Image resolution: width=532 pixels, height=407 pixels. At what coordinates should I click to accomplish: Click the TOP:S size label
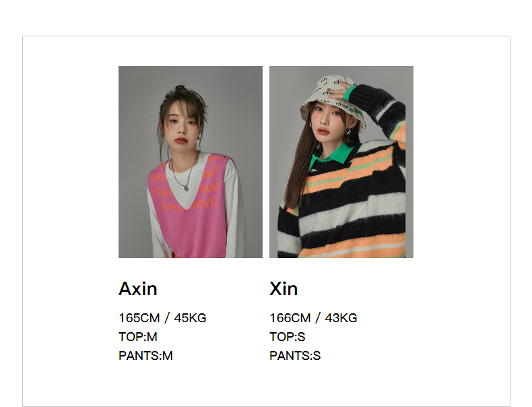click(x=287, y=337)
